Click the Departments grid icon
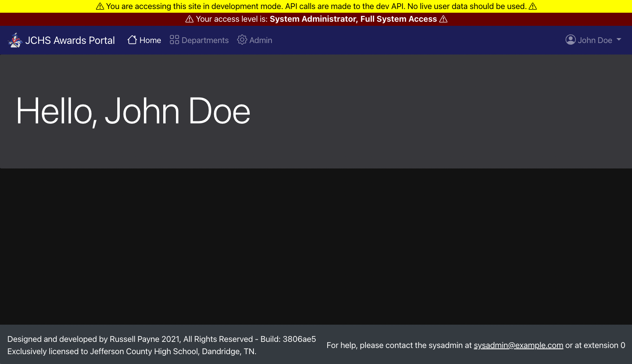 [x=174, y=40]
